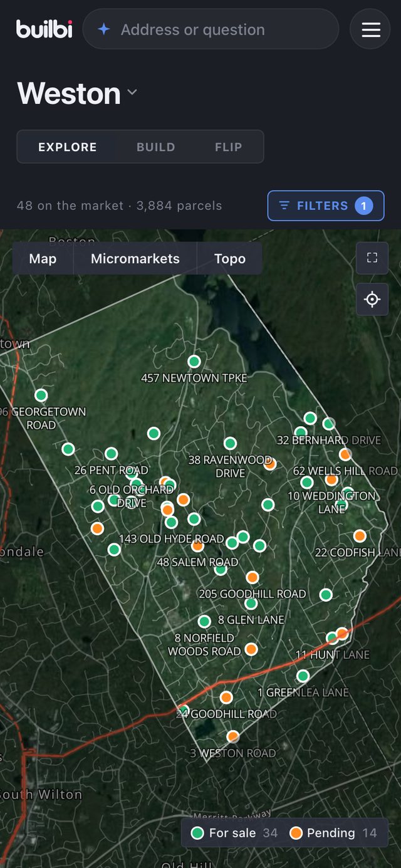This screenshot has width=401, height=868.
Task: Select the Topo view tab
Action: click(230, 258)
